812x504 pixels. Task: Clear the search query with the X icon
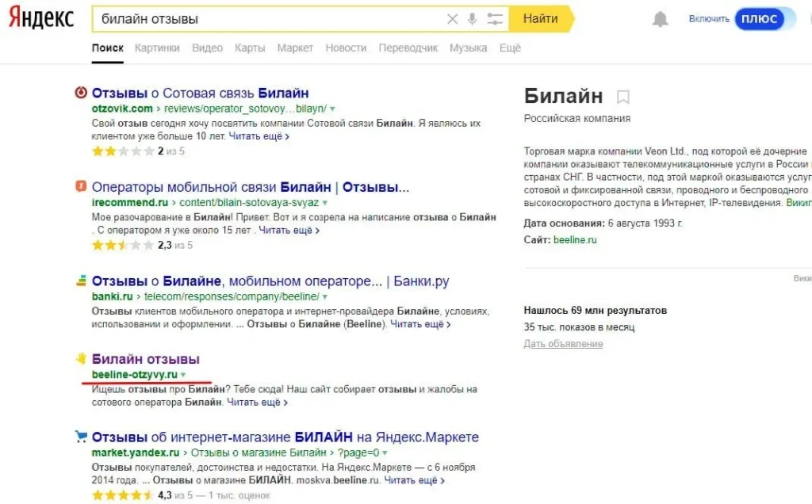click(452, 19)
